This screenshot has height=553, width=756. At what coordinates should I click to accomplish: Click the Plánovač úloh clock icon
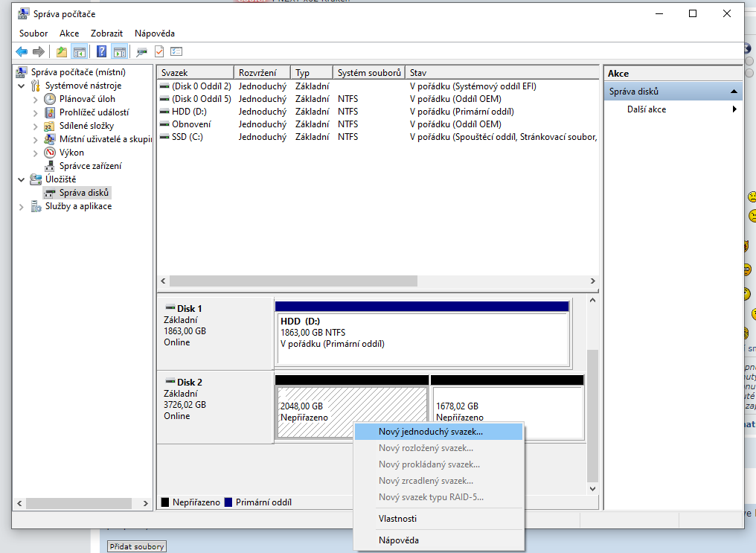tap(50, 99)
